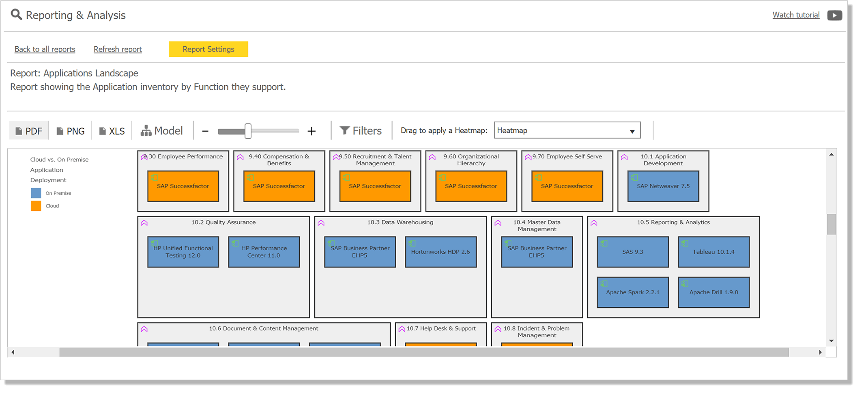
Task: Select SAP Business Partner EHP5 in Data Warehousing
Action: [360, 252]
